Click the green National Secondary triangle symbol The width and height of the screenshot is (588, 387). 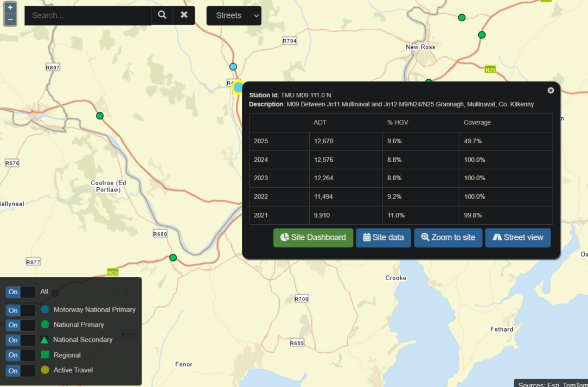[44, 340]
